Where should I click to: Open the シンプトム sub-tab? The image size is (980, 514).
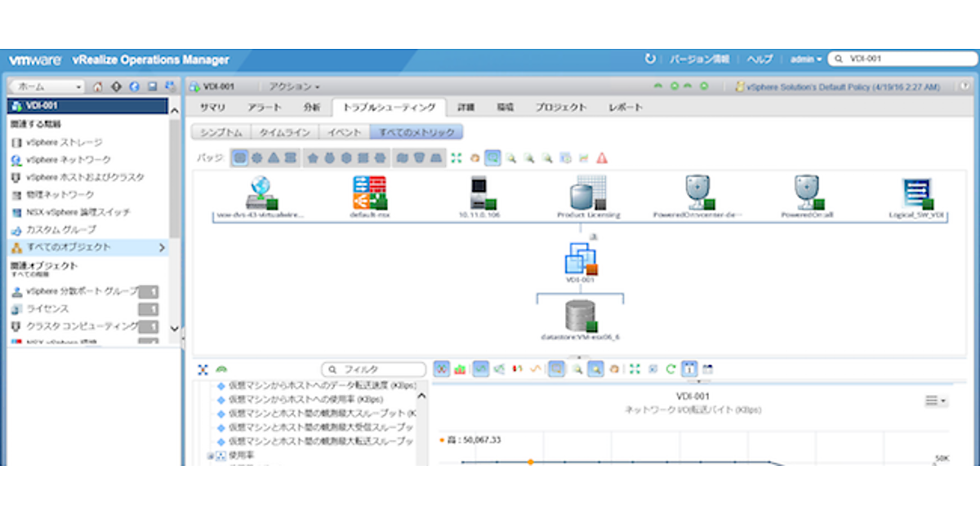(220, 132)
